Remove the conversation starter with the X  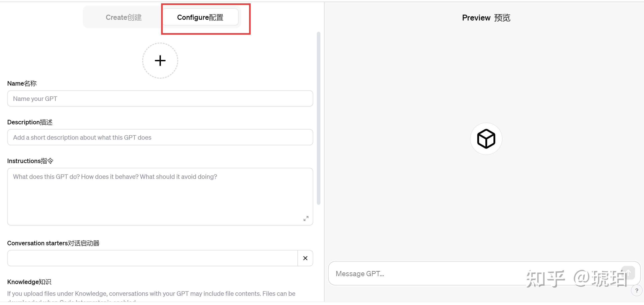[x=305, y=258]
